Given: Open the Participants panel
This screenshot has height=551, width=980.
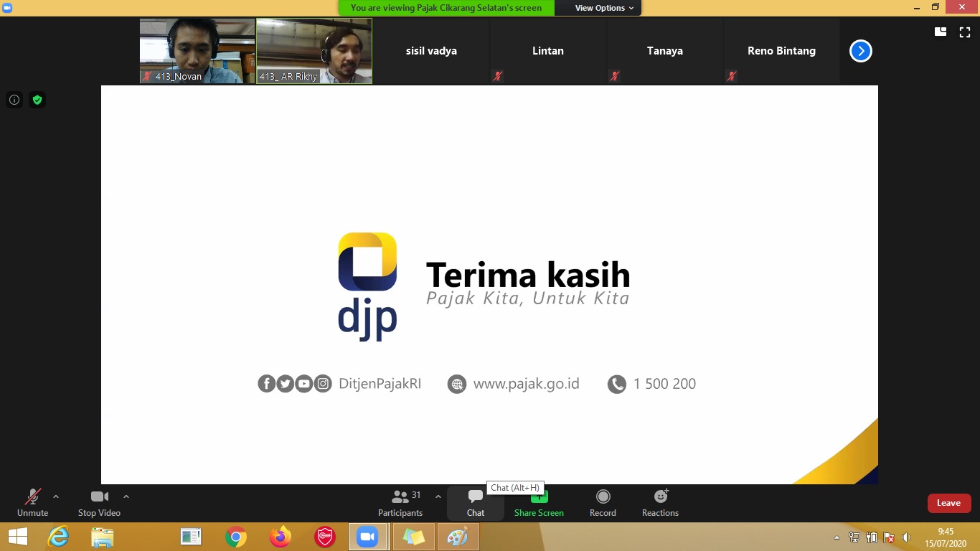Looking at the screenshot, I should coord(400,503).
